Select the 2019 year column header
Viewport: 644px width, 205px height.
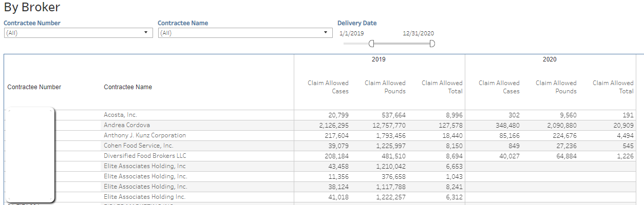point(378,59)
